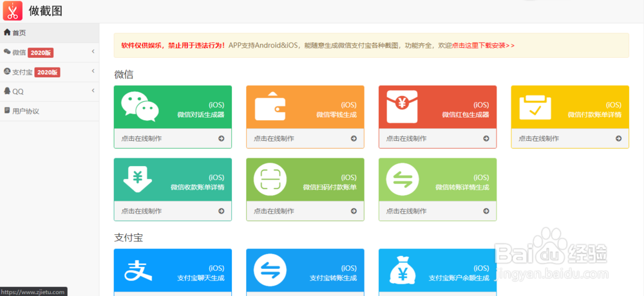Click the WeChat chat bubbles icon on green card
This screenshot has height=296, width=644.
click(140, 106)
